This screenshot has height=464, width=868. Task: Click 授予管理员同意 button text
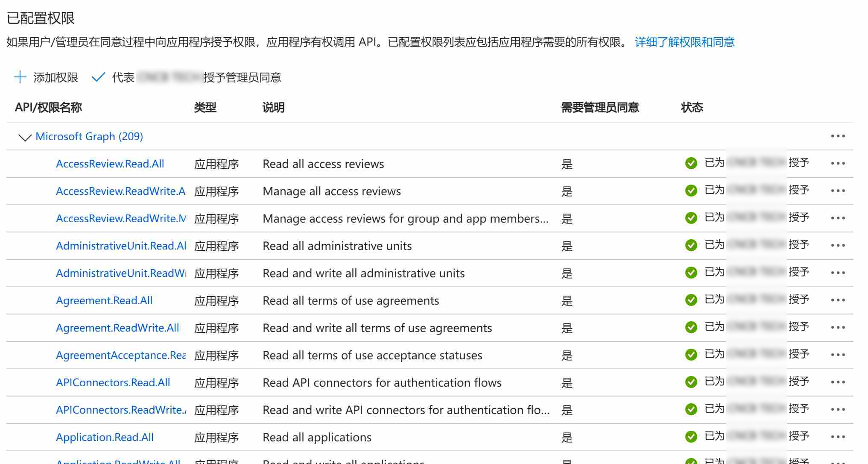pyautogui.click(x=242, y=77)
